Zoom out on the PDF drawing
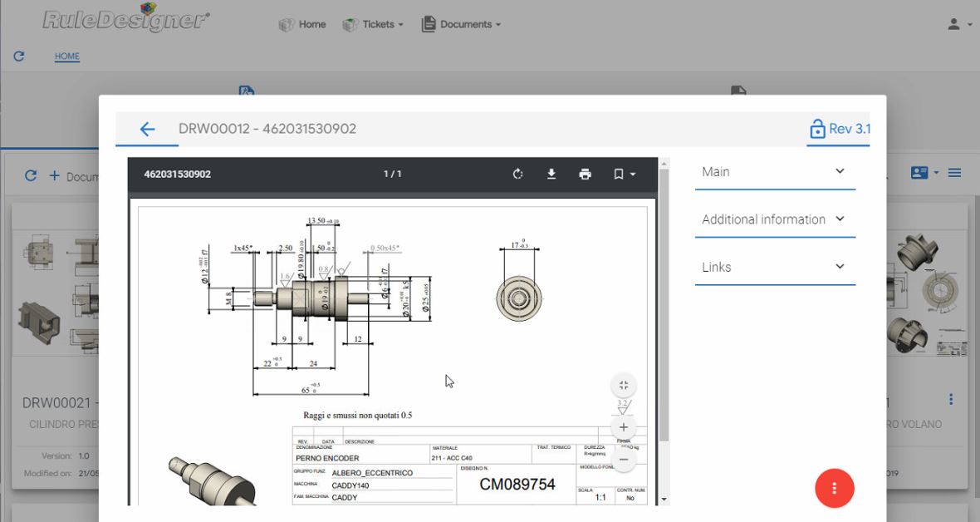 (623, 460)
